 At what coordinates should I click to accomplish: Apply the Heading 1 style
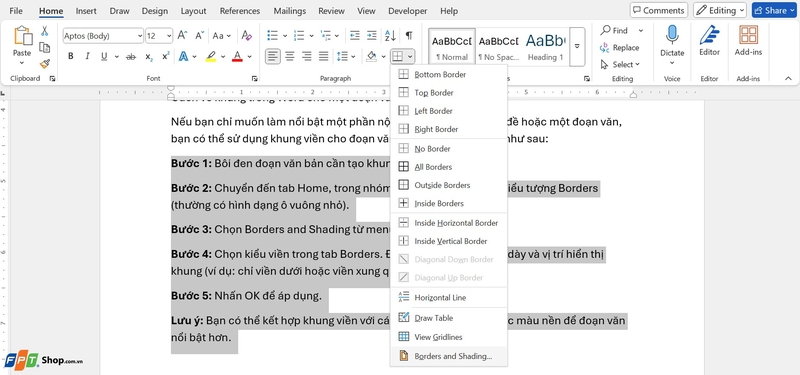pyautogui.click(x=545, y=47)
